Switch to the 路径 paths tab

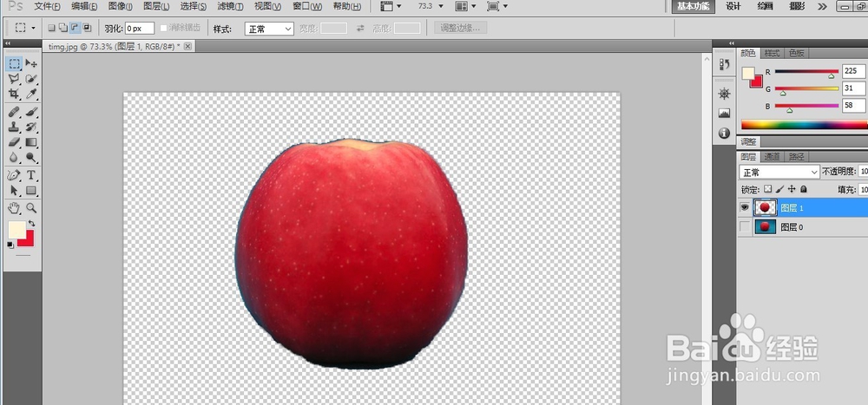pyautogui.click(x=797, y=157)
